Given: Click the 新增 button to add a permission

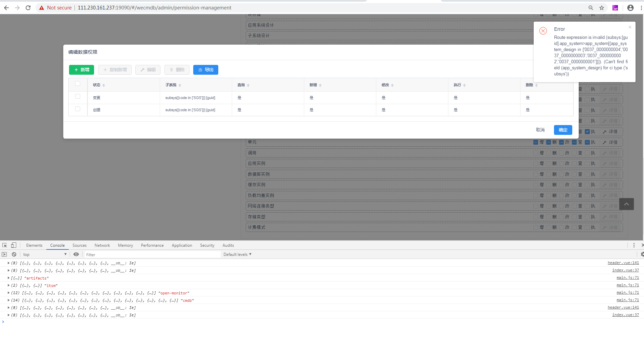Looking at the screenshot, I should pyautogui.click(x=81, y=70).
